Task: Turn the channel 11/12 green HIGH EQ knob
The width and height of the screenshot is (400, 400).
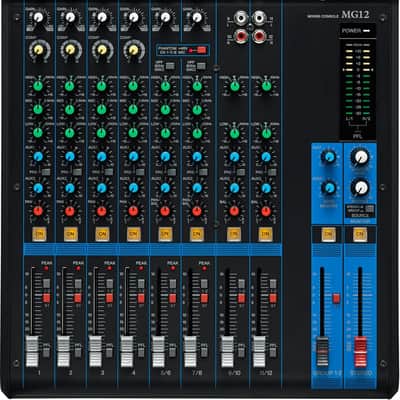Action: click(x=266, y=86)
